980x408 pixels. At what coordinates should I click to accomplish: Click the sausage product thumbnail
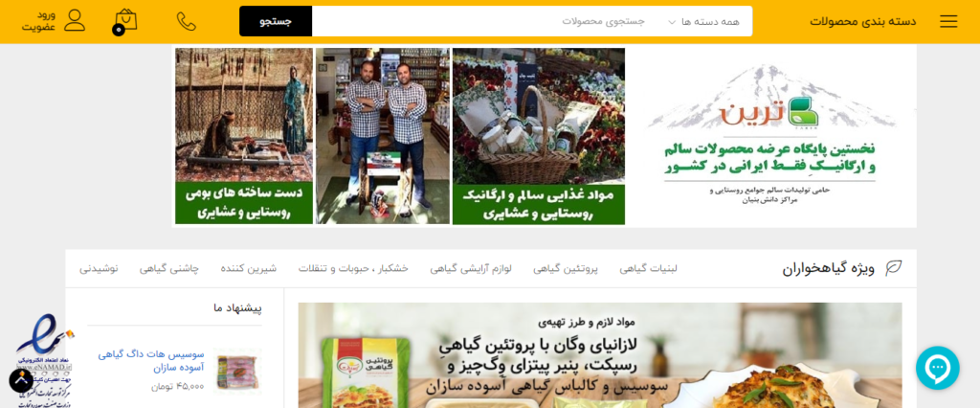[237, 371]
